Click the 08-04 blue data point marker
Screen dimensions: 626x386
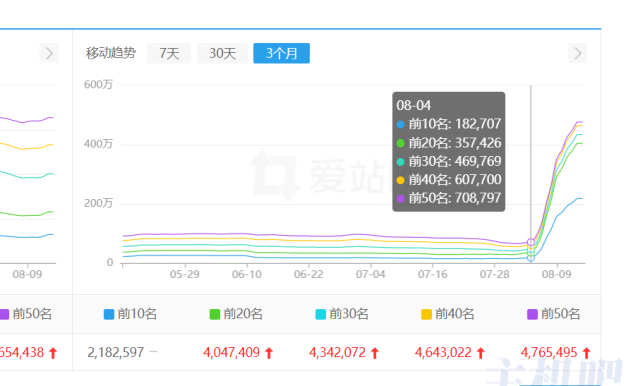click(x=531, y=258)
